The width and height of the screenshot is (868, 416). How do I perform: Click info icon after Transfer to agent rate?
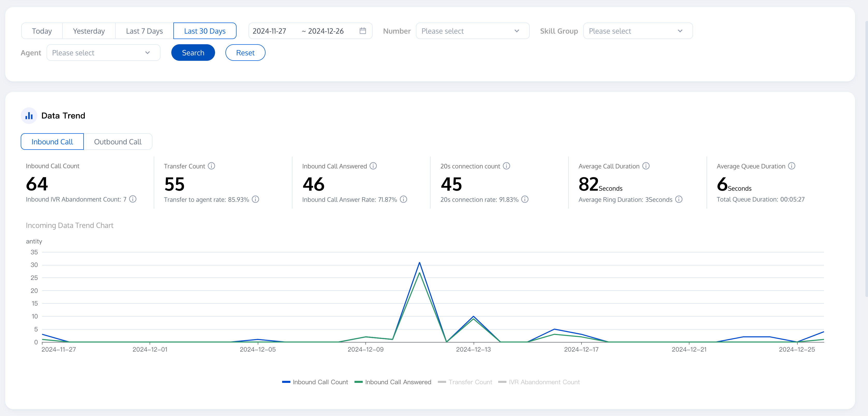255,199
